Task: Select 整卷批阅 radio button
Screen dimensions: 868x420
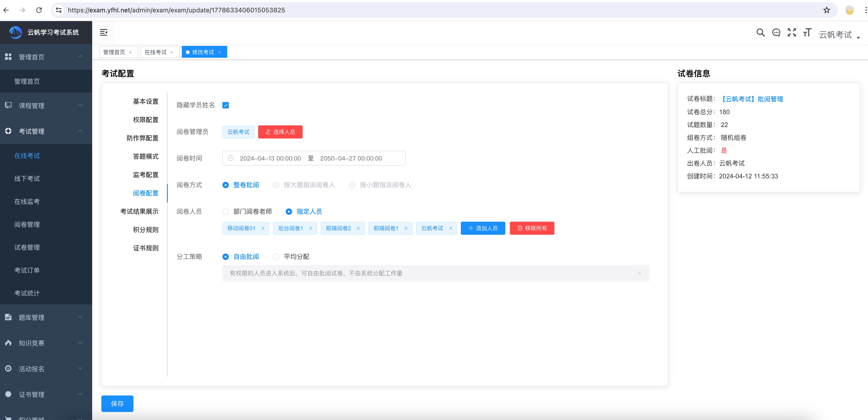Action: (x=225, y=185)
